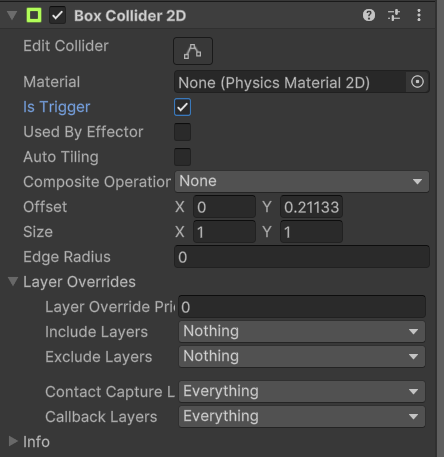
Task: Open the Physics Material 2D object picker
Action: tap(417, 82)
